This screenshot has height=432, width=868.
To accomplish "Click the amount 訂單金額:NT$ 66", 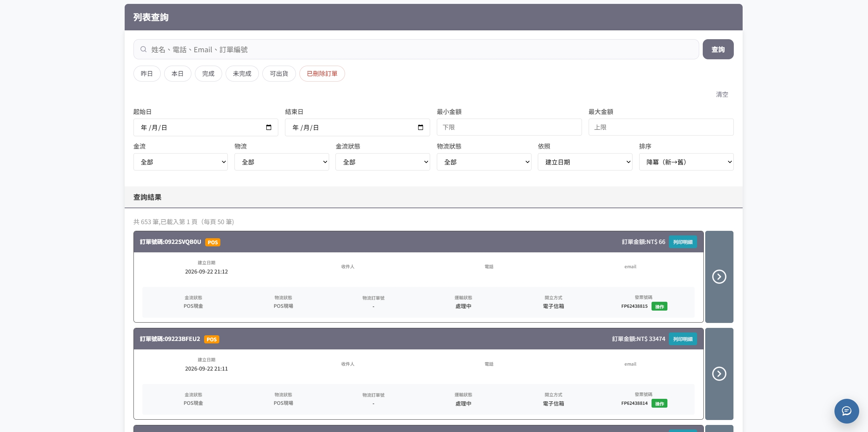I will point(644,242).
